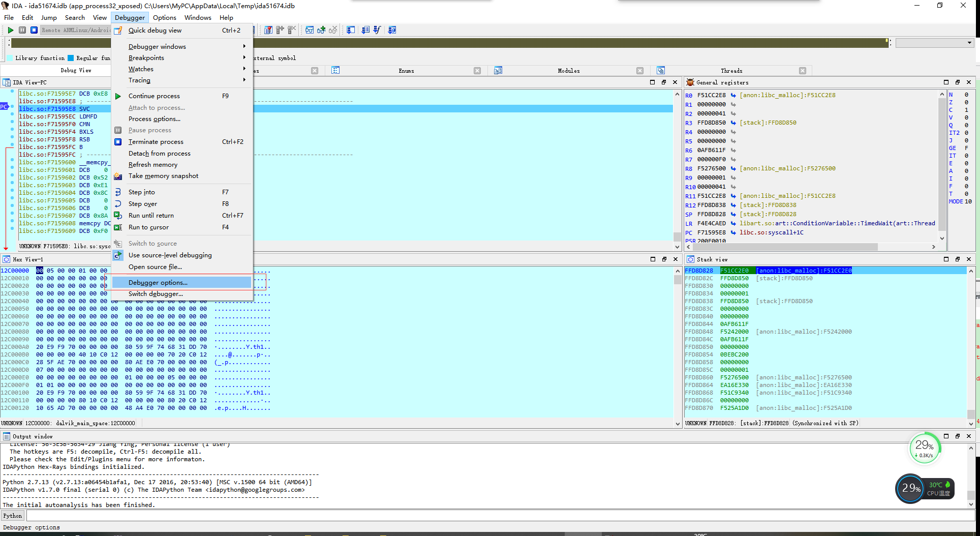Click add watch toolbar icon
Image resolution: width=980 pixels, height=536 pixels.
tap(321, 30)
